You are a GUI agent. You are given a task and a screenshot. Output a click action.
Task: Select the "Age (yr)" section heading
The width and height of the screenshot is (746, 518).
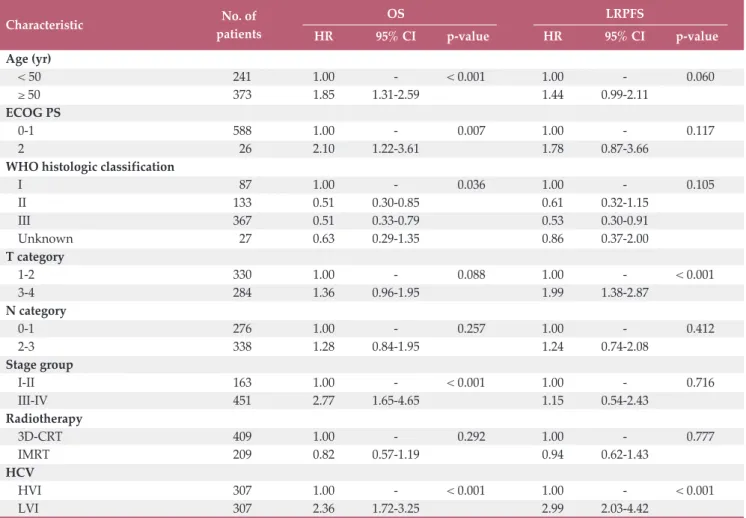(x=29, y=59)
